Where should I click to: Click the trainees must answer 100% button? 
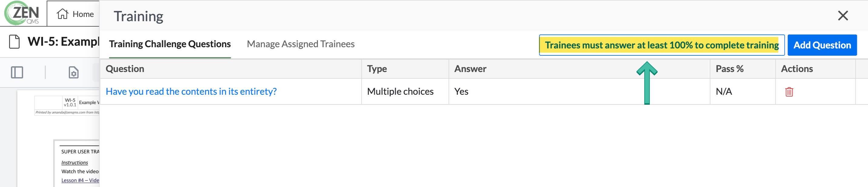[x=661, y=45]
